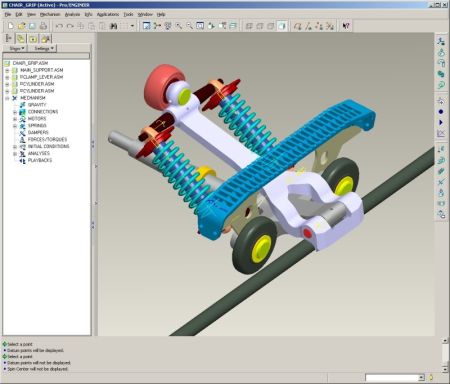Expand the MAIN_SUPPORT.ASM tree node
The height and width of the screenshot is (384, 450).
tap(7, 70)
